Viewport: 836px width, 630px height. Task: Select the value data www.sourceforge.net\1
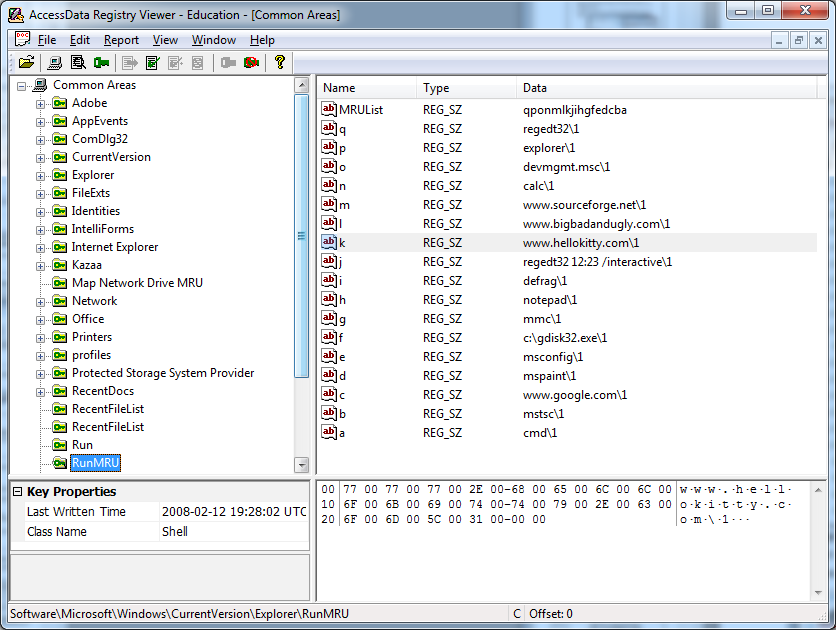coord(584,205)
